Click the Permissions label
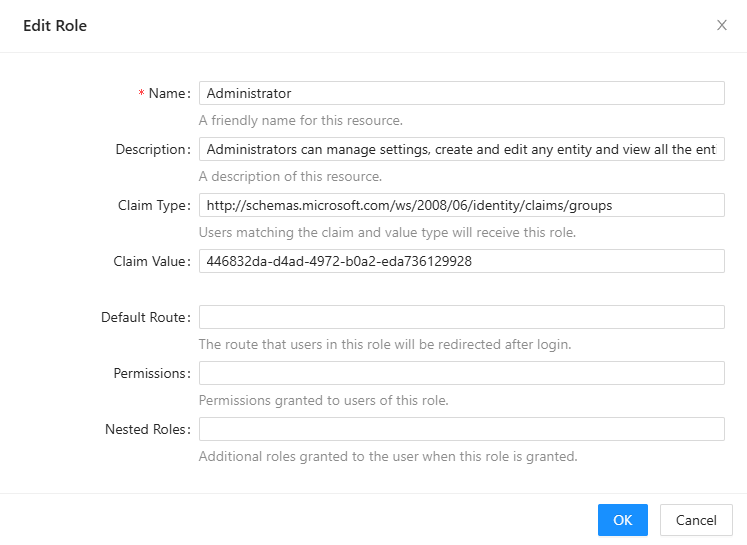747x545 pixels. point(150,373)
